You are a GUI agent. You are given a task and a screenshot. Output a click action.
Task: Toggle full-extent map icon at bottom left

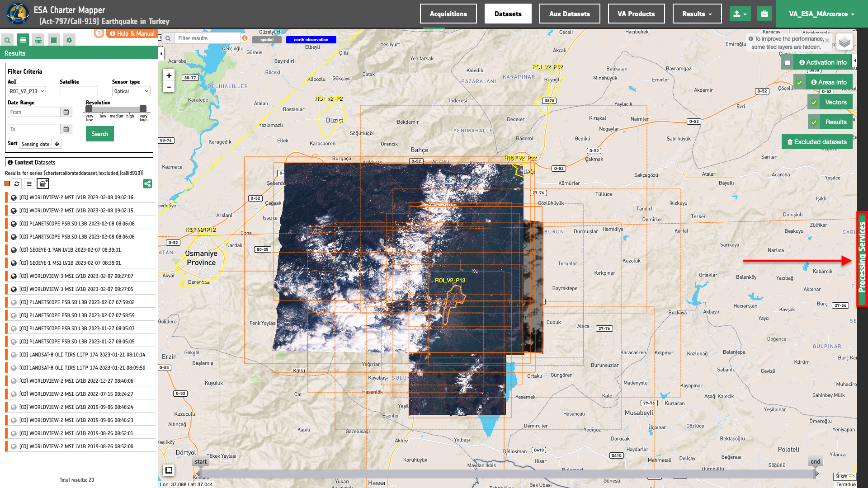[169, 470]
